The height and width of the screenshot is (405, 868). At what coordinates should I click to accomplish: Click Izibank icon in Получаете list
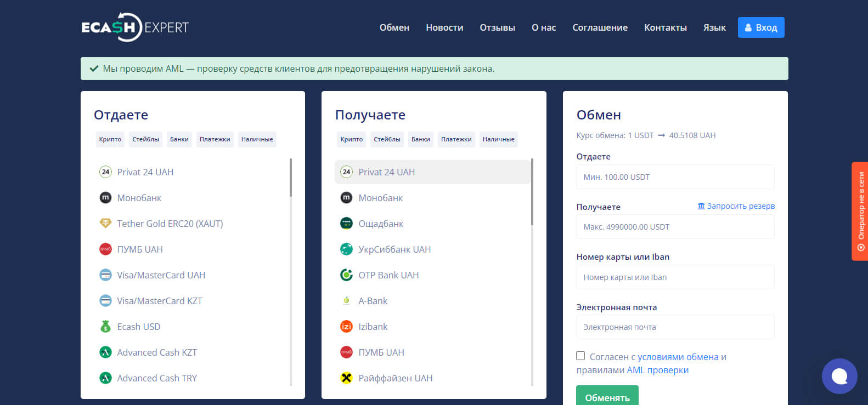click(x=346, y=327)
